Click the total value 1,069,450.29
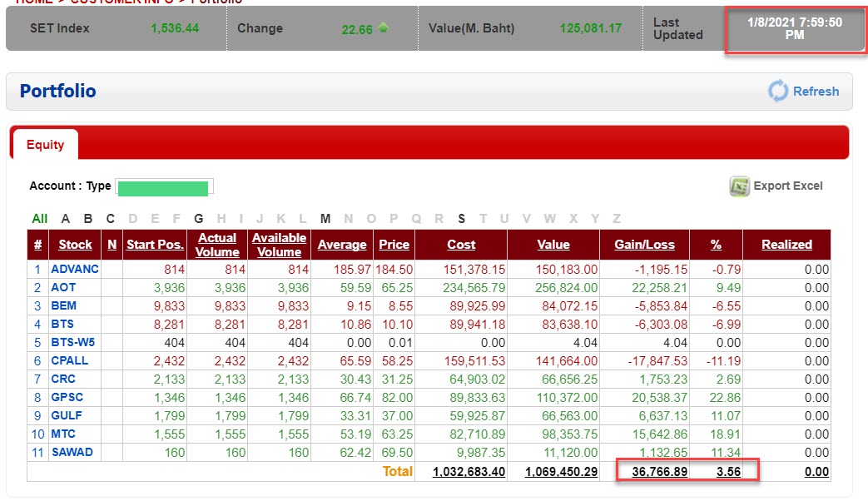This screenshot has width=868, height=501. click(561, 472)
